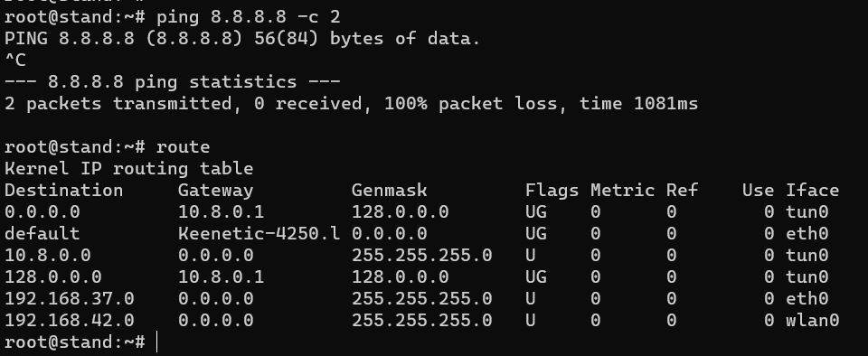Click the 192.168.42.0 destination entry

click(70, 320)
